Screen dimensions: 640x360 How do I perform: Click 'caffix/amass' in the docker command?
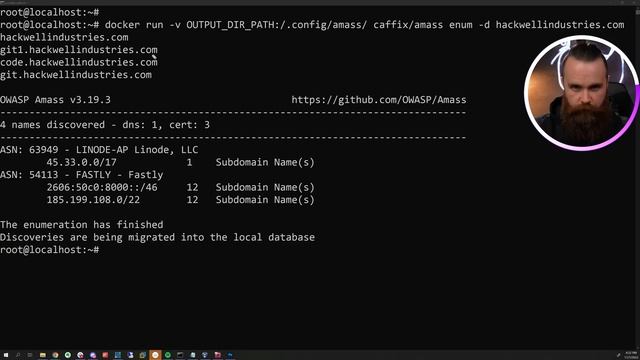(x=408, y=25)
